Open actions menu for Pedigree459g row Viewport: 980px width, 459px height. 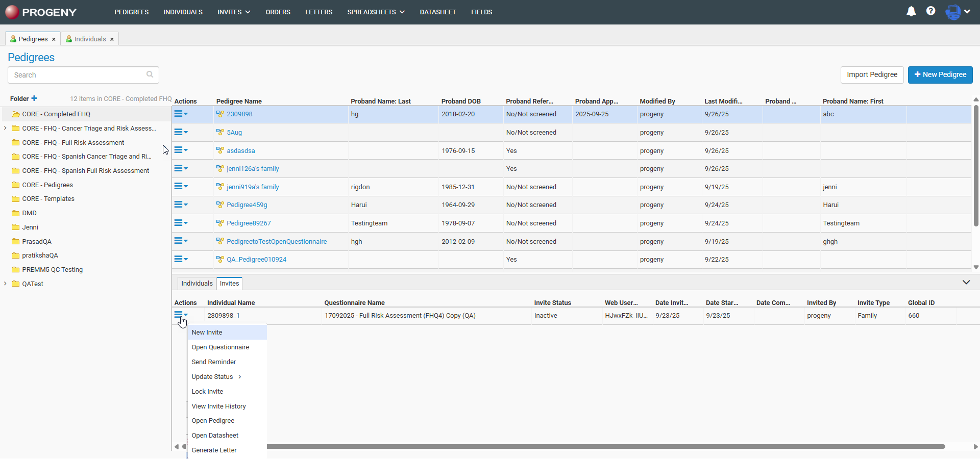point(181,205)
